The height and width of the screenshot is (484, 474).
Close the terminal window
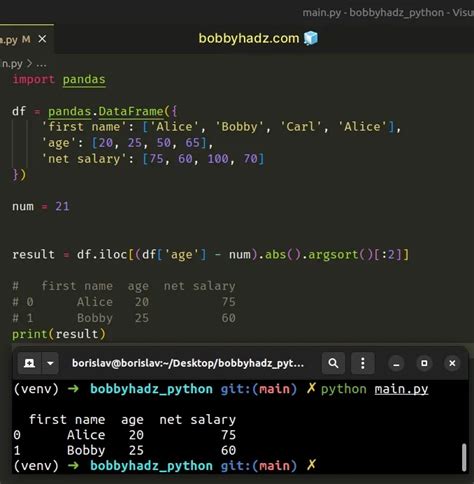(452, 363)
